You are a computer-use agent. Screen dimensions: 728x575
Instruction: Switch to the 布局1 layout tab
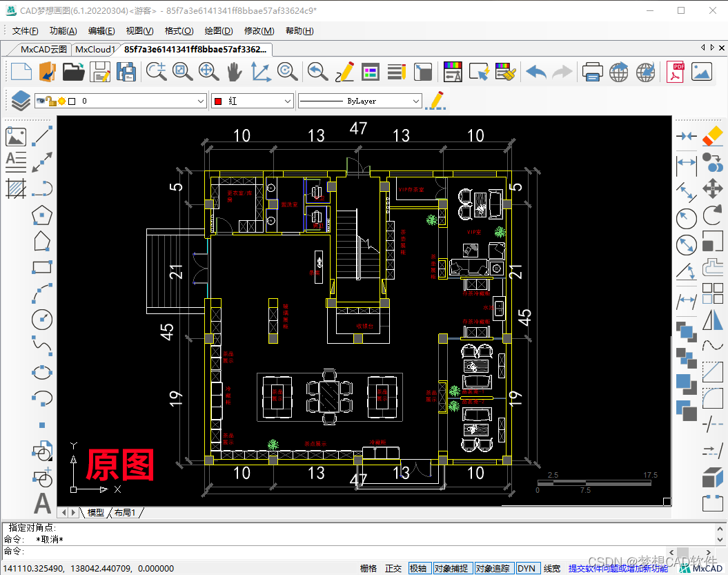pyautogui.click(x=125, y=513)
